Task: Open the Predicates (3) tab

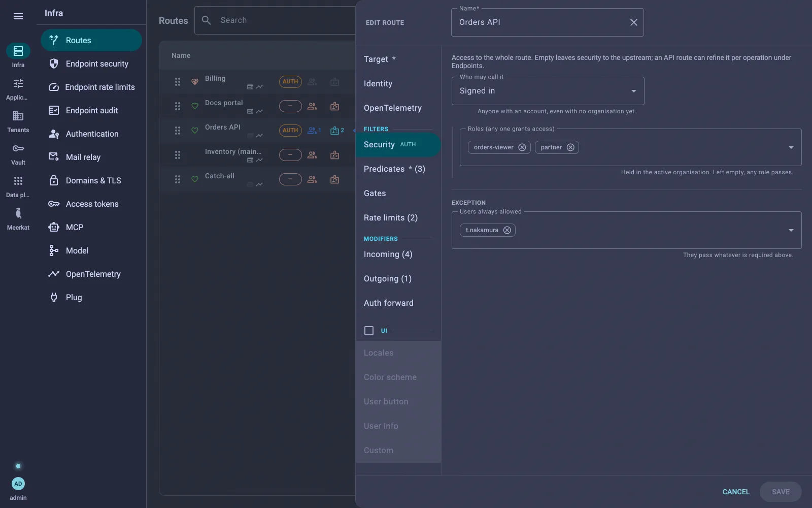Action: (398, 169)
